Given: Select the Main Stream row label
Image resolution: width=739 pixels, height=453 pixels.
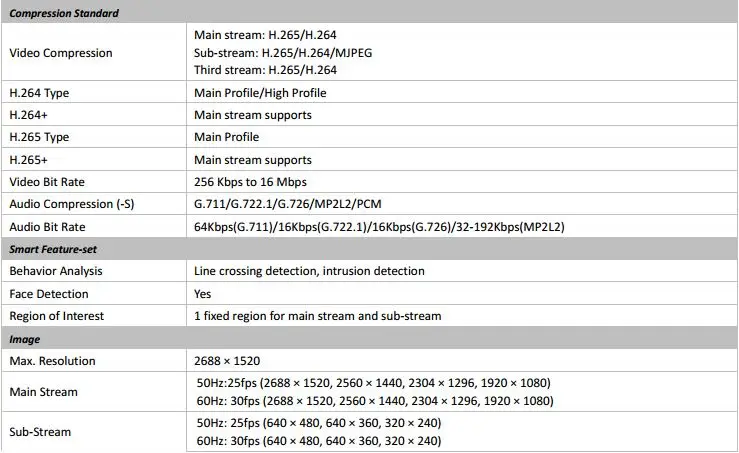Looking at the screenshot, I should pos(43,392).
